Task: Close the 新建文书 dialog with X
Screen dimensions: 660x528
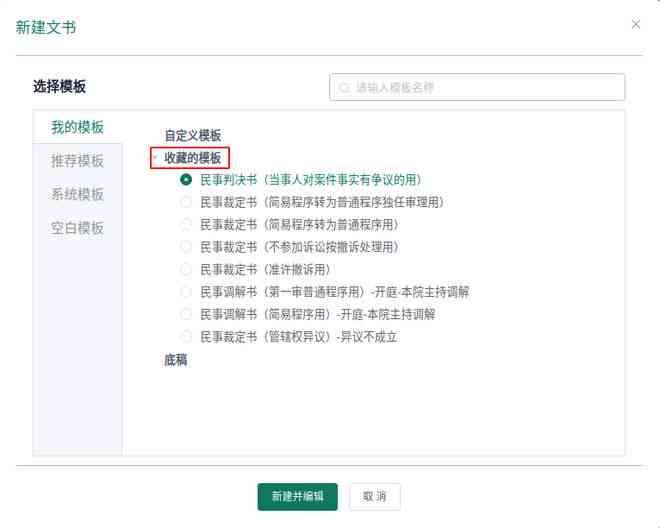Action: tap(636, 24)
